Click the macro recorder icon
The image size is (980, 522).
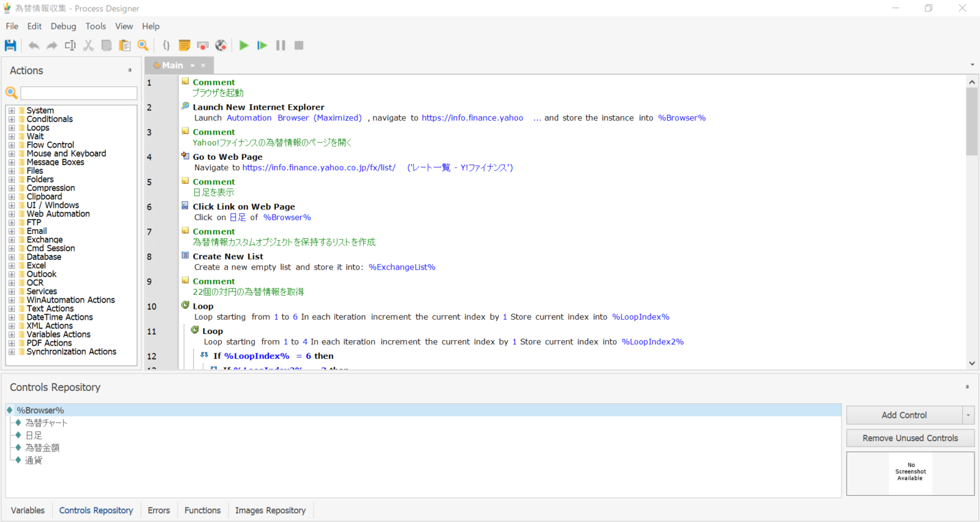pyautogui.click(x=203, y=45)
